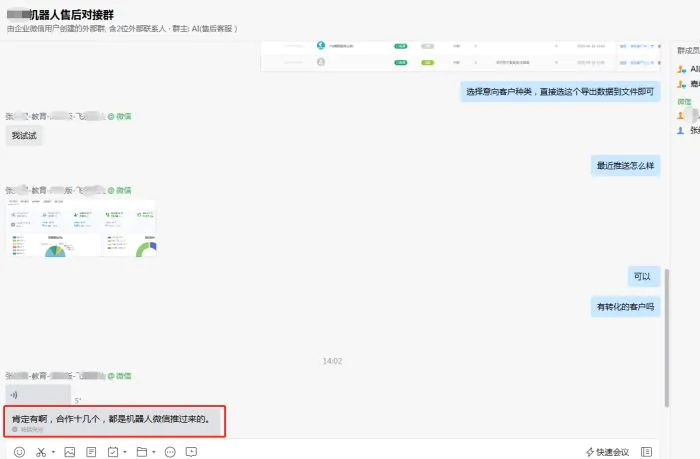Viewport: 700px width, 459px height.
Task: Expand the dropdown arrow beside the scissors
Action: coord(53,453)
